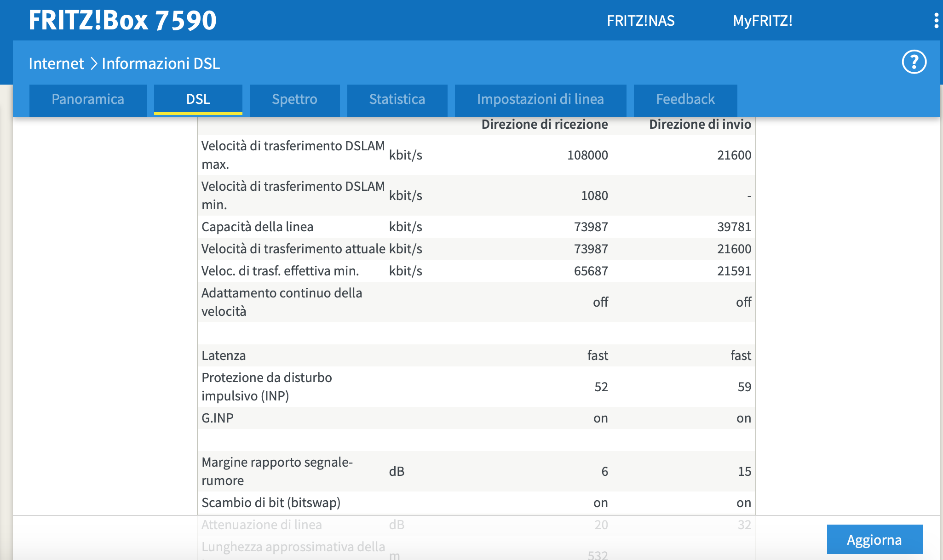Click the Direzione di ricezione header
This screenshot has height=560, width=943.
pyautogui.click(x=544, y=125)
